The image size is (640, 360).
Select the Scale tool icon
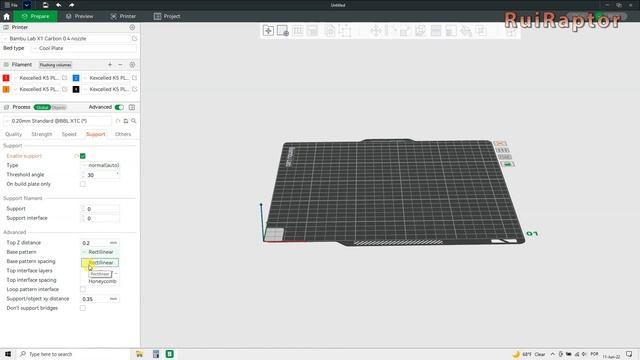point(405,31)
